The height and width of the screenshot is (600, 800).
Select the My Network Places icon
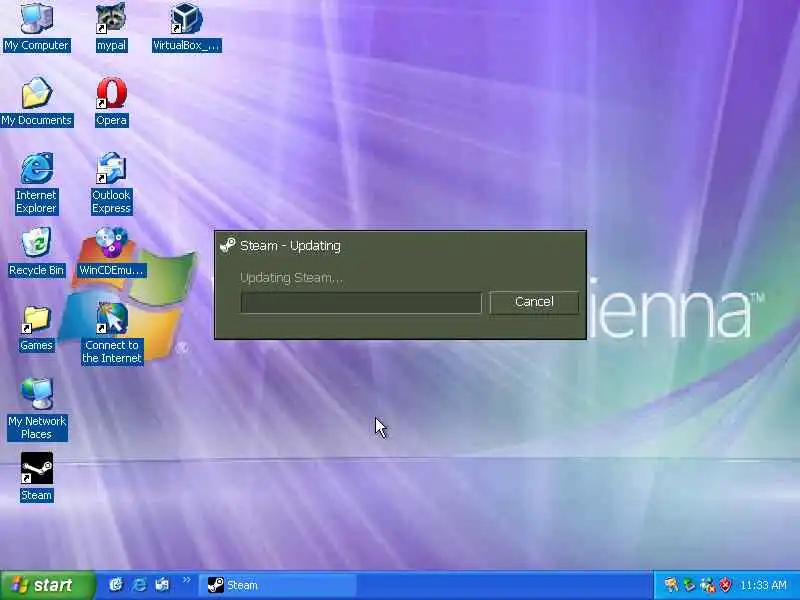tap(37, 394)
